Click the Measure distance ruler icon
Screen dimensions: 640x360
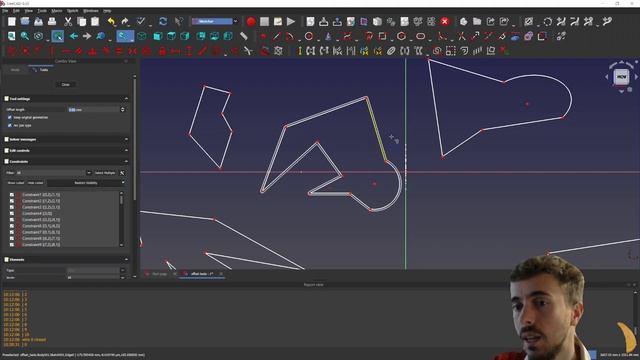244,36
